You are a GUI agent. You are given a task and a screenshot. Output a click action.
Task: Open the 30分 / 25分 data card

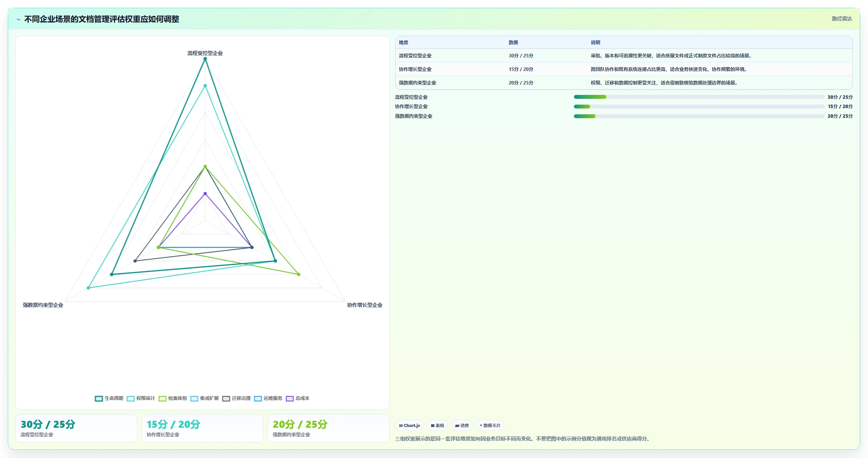(76, 428)
